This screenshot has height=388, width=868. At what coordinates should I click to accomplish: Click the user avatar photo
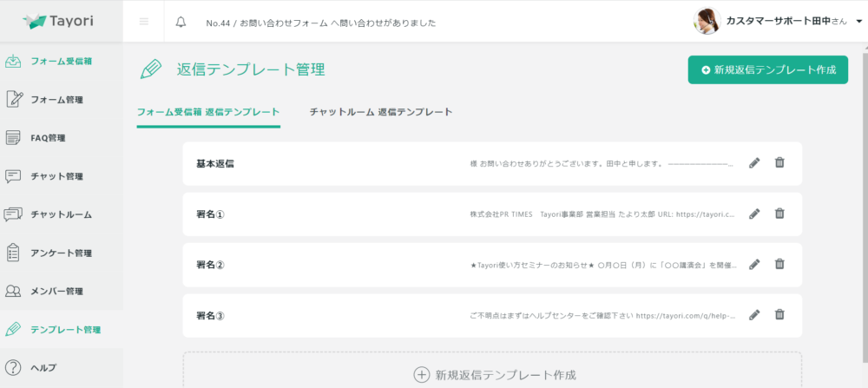tap(707, 22)
